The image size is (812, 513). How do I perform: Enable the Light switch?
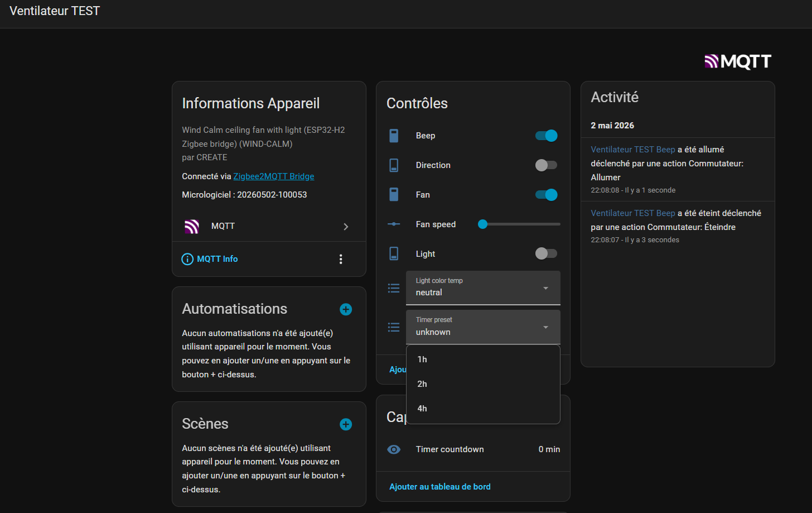(546, 253)
